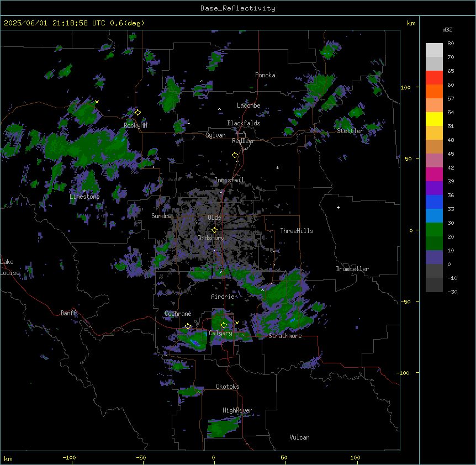The width and height of the screenshot is (476, 465).
Task: Click the Airdrie label
Action: tap(223, 297)
